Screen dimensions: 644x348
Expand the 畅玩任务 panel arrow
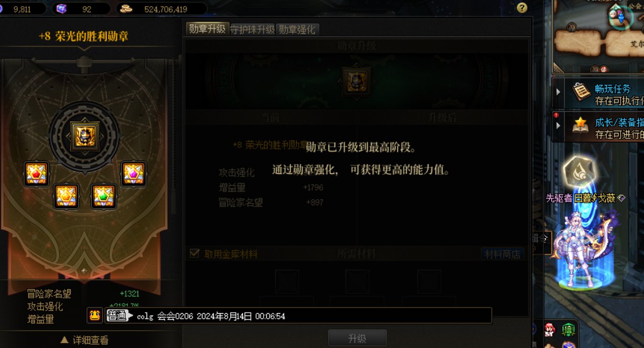point(558,92)
